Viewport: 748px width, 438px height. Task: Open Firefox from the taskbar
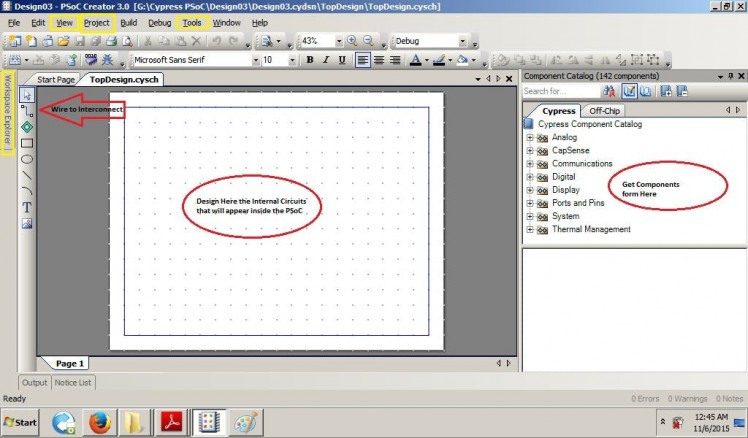point(100,422)
